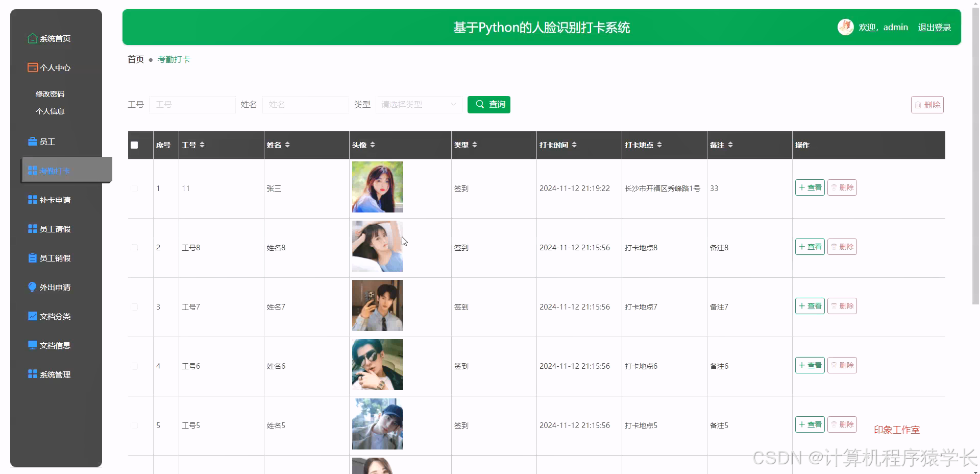Click 首页 breadcrumb link
This screenshot has width=980, height=474.
pos(136,59)
